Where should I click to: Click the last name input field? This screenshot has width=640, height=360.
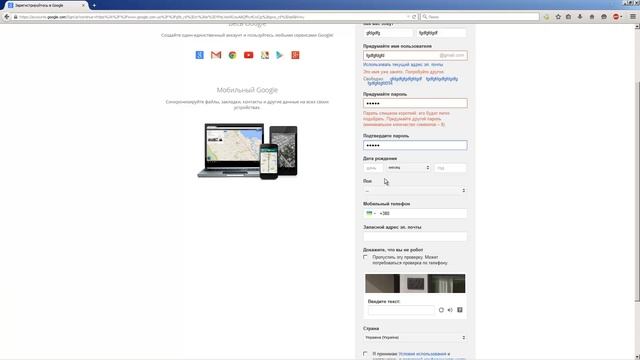pyautogui.click(x=441, y=33)
